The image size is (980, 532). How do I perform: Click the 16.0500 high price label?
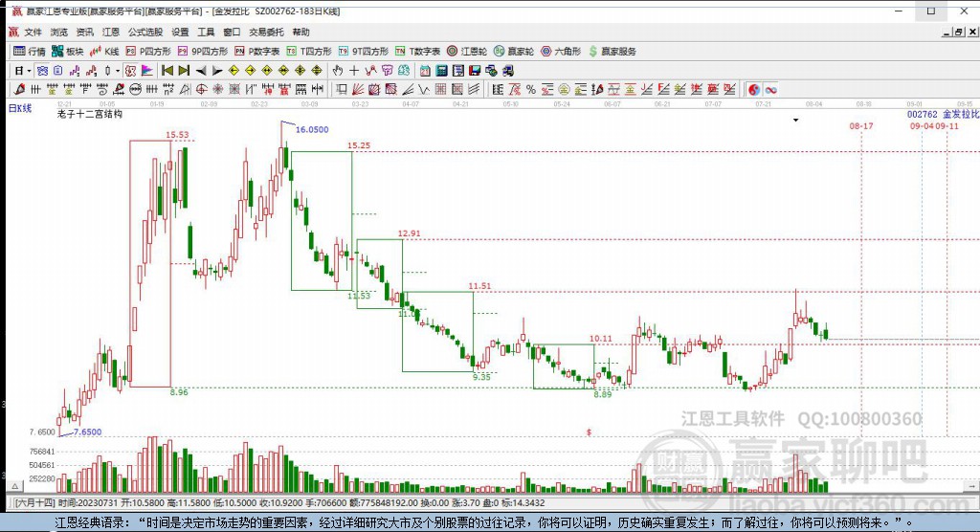pyautogui.click(x=312, y=129)
